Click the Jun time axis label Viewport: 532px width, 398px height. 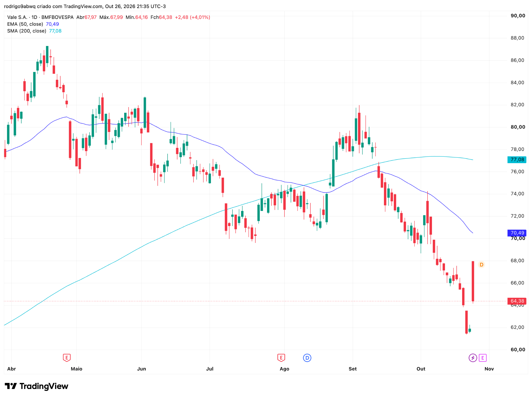coord(142,369)
